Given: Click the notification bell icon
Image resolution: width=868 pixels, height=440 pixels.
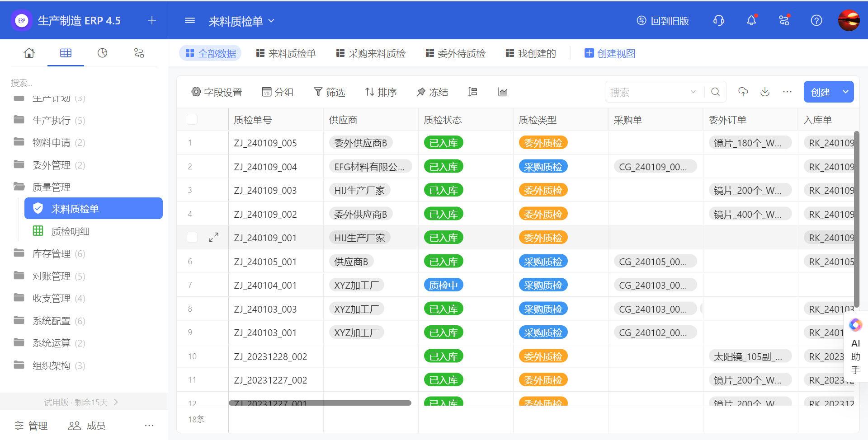Looking at the screenshot, I should click(751, 20).
